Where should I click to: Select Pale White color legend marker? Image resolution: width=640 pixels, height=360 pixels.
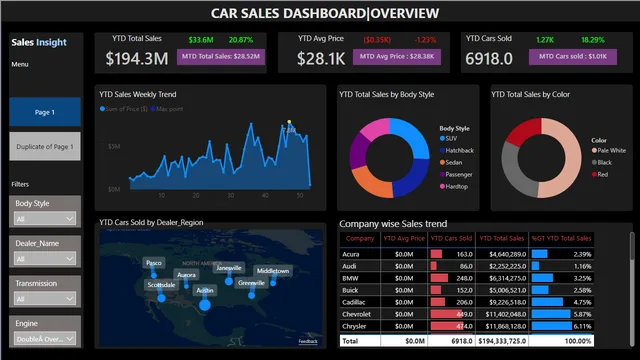click(594, 151)
